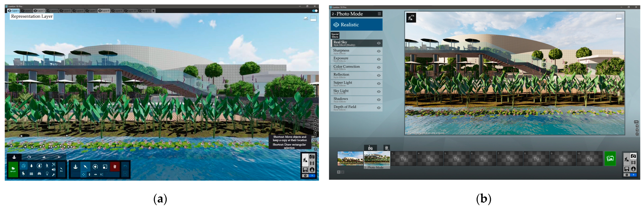Switch to the Weather sun tab
This screenshot has width=644, height=208.
tap(59, 157)
